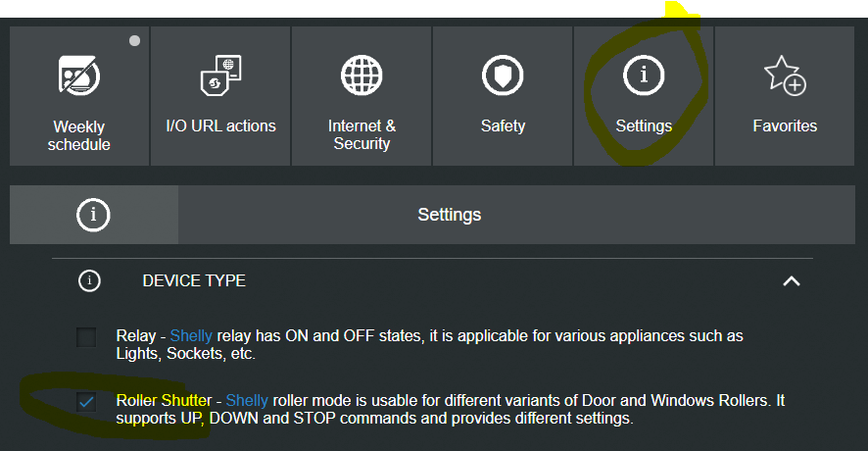Collapse Device Type section with the chevron
The image size is (868, 451).
point(792,281)
